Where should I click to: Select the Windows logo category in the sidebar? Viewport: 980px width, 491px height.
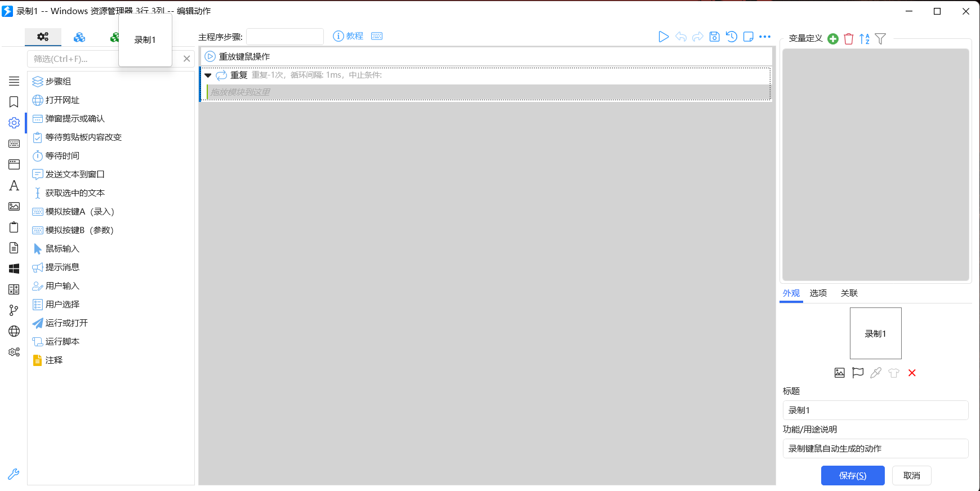pyautogui.click(x=14, y=269)
